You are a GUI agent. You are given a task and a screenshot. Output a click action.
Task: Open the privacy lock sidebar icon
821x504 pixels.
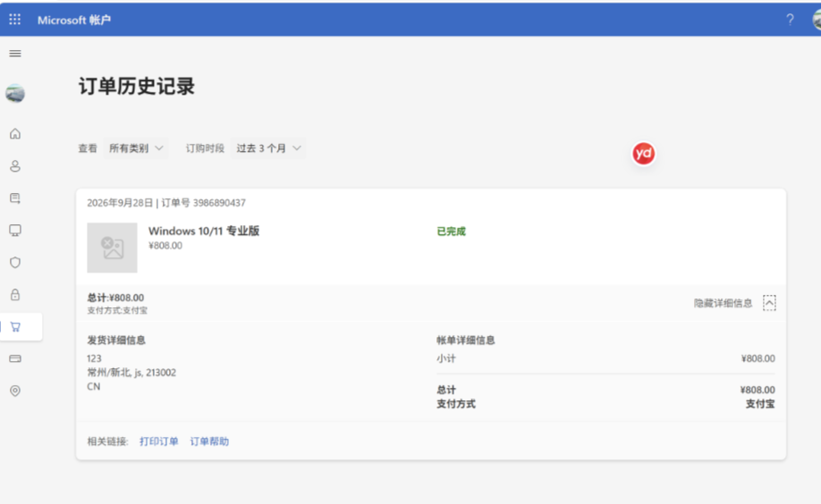(x=15, y=295)
